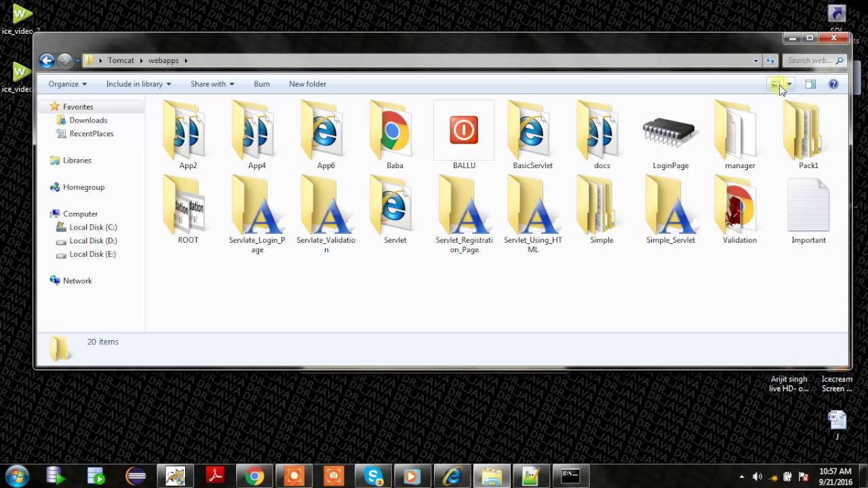Open Skype from the taskbar
The height and width of the screenshot is (488, 868).
click(x=373, y=476)
